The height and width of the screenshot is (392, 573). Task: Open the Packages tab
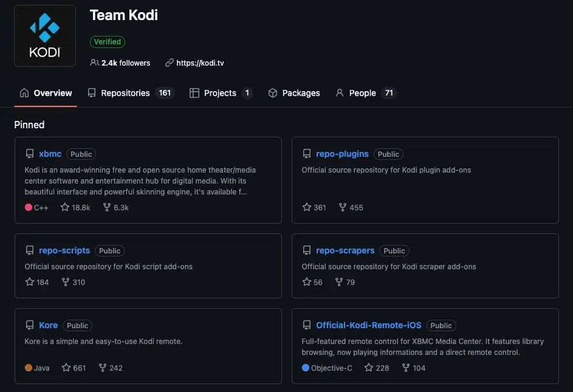[x=294, y=93]
